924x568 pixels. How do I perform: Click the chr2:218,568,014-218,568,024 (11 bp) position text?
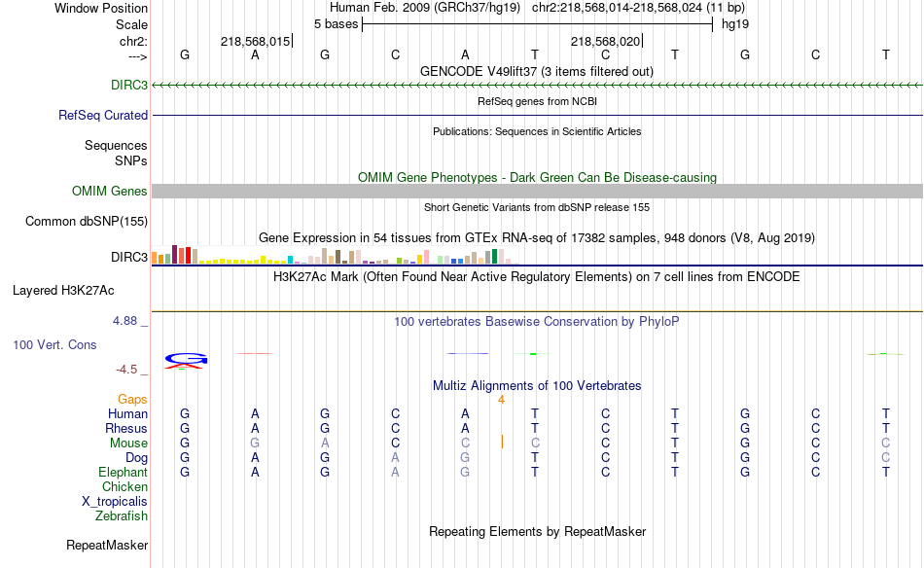tap(638, 8)
